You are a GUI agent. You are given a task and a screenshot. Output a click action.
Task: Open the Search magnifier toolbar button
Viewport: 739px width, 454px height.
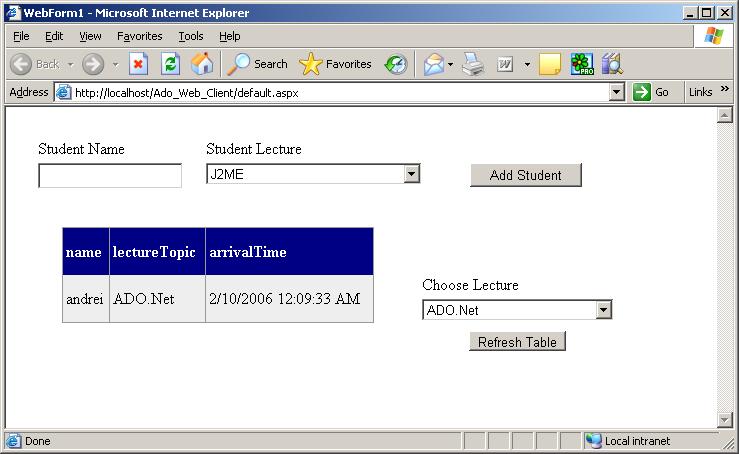pyautogui.click(x=257, y=64)
